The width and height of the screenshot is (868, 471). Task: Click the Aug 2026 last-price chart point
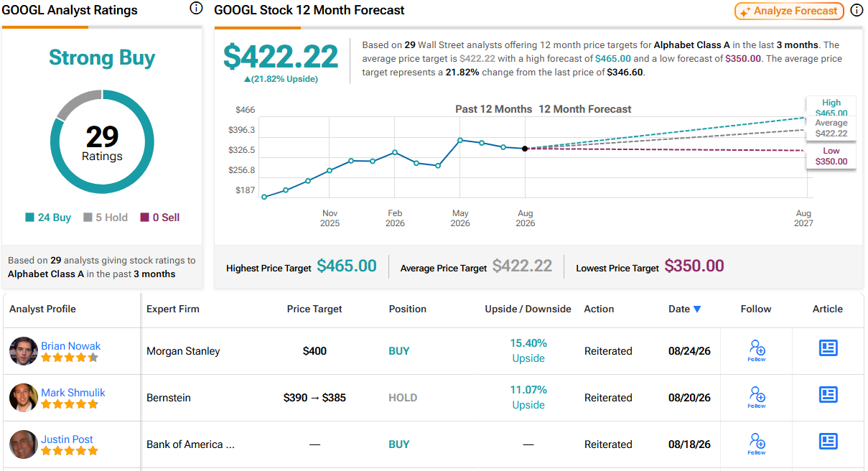pyautogui.click(x=525, y=149)
